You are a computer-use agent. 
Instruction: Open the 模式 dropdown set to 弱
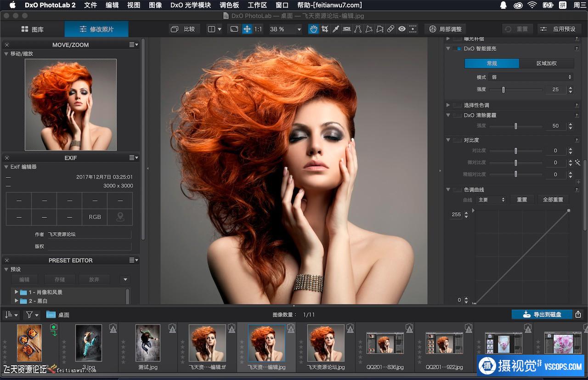click(531, 77)
